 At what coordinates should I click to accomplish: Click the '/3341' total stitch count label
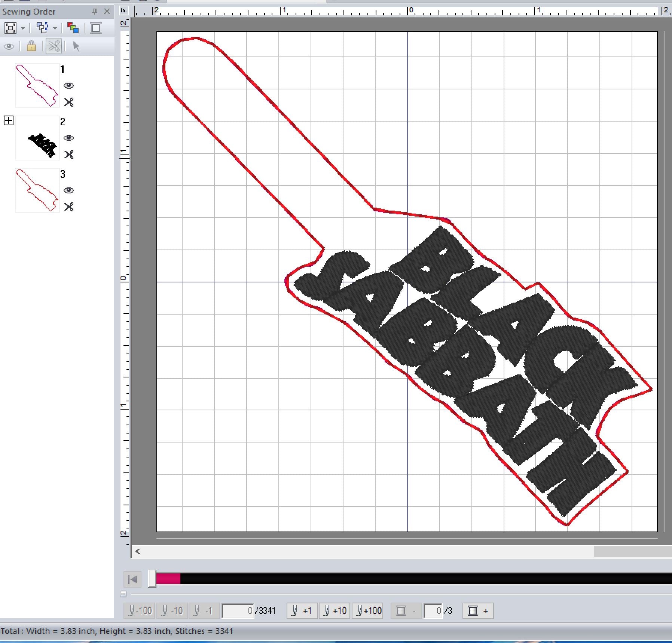266,611
